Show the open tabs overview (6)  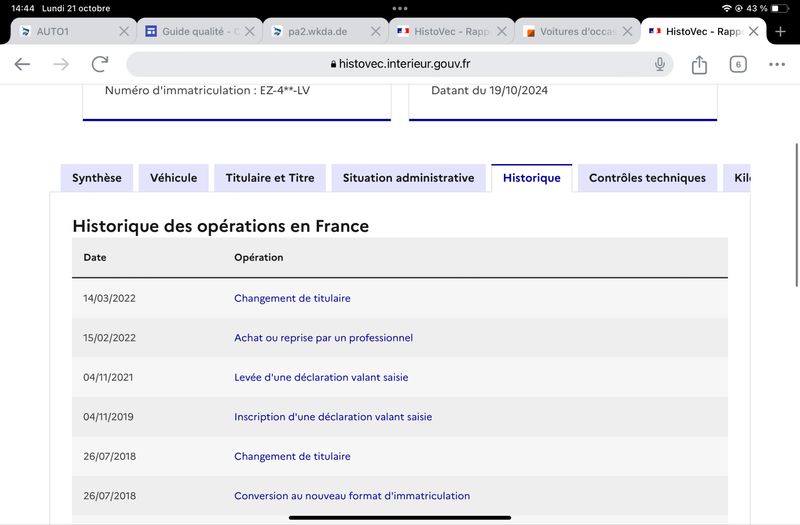738,64
